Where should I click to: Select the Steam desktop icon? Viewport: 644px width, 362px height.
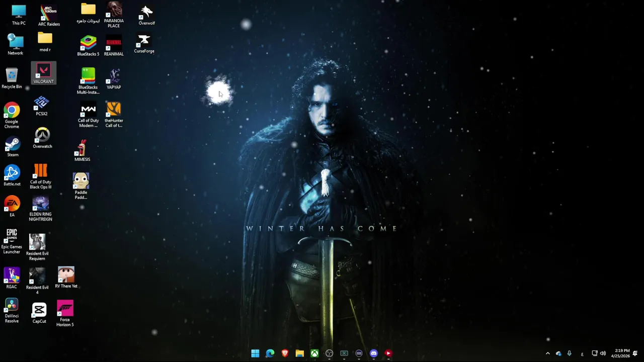pyautogui.click(x=13, y=147)
